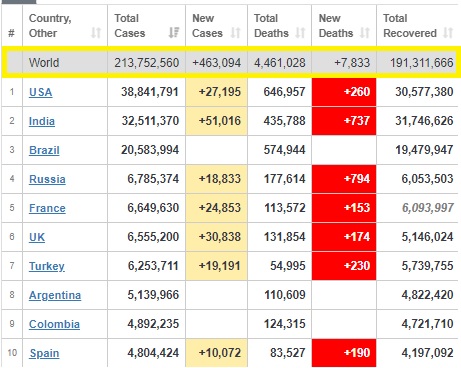Go to Brazil statistics page

click(x=44, y=150)
